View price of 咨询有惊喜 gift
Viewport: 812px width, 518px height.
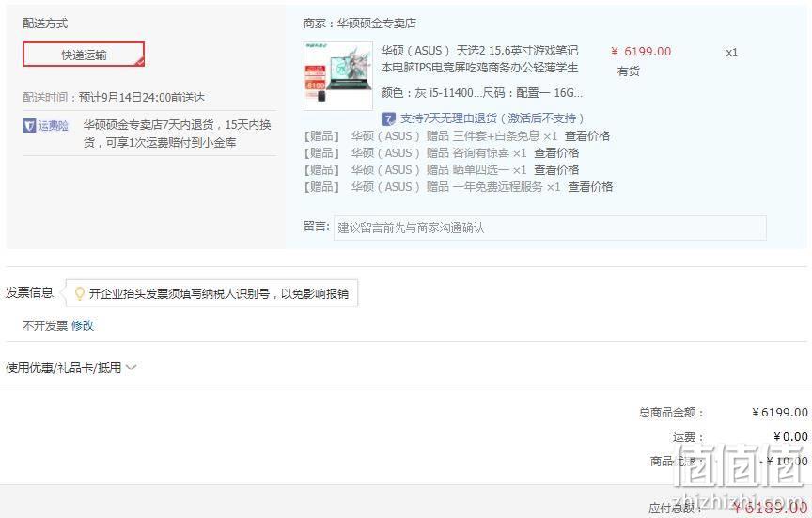click(x=556, y=153)
